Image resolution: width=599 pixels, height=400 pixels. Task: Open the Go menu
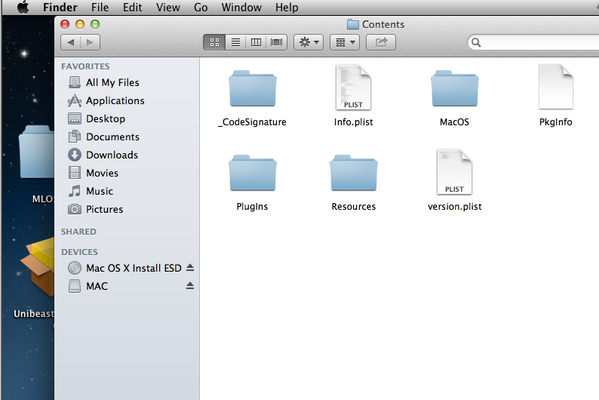click(201, 7)
